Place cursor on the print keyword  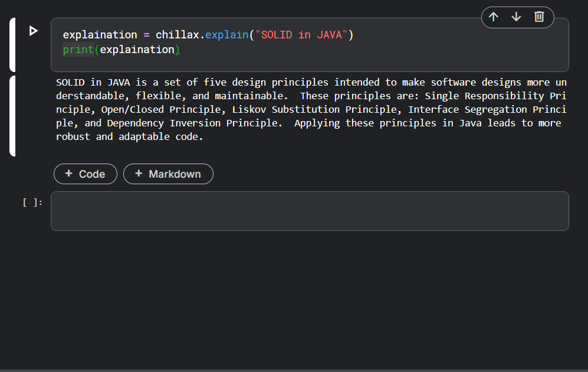coord(78,50)
